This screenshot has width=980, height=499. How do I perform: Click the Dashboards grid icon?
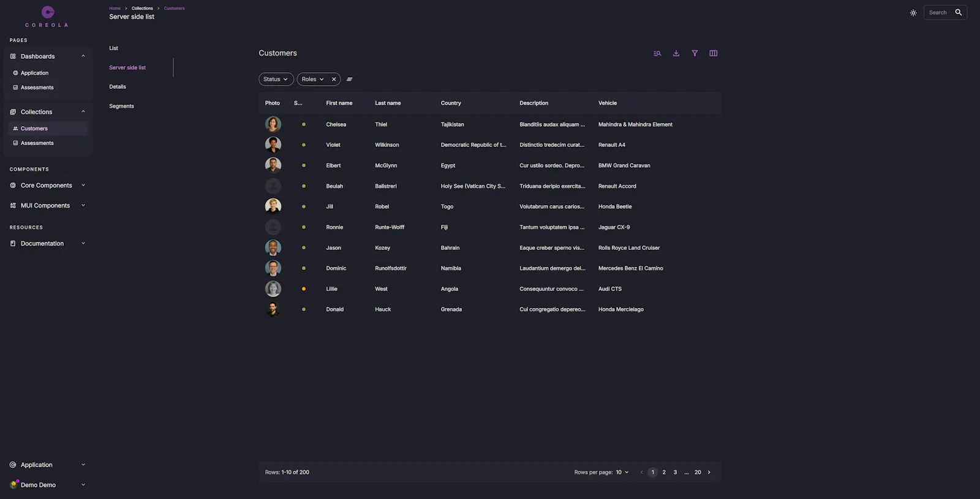(13, 56)
